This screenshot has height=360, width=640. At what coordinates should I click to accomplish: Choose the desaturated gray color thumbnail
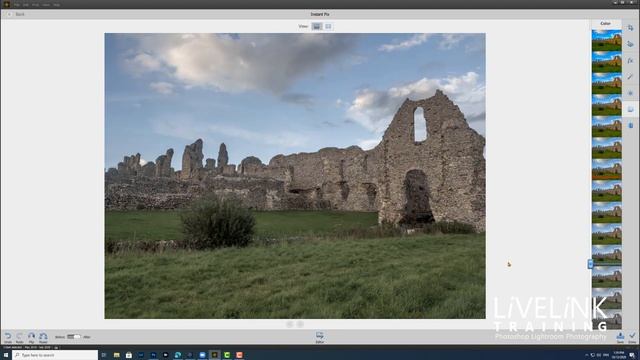click(x=607, y=320)
